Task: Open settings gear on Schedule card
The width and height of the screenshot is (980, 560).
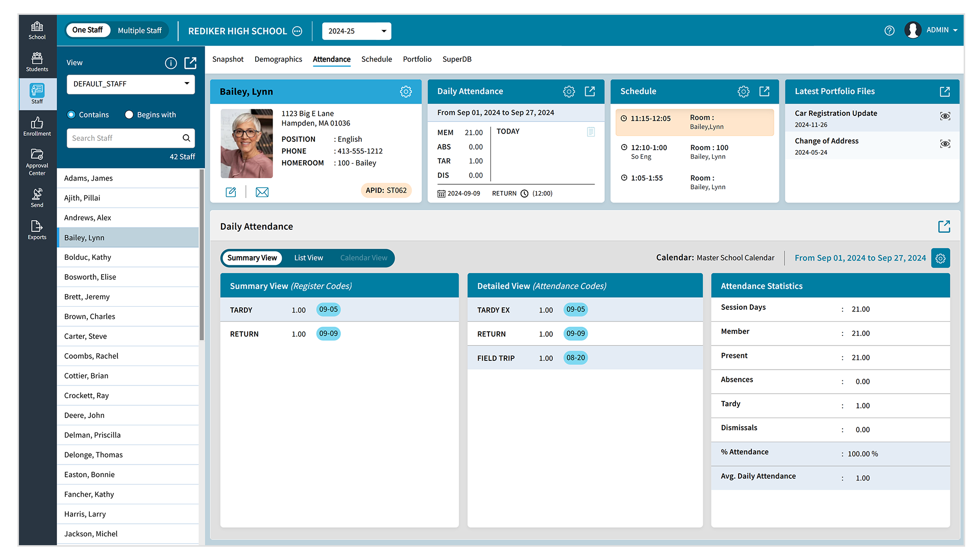Action: (x=743, y=91)
